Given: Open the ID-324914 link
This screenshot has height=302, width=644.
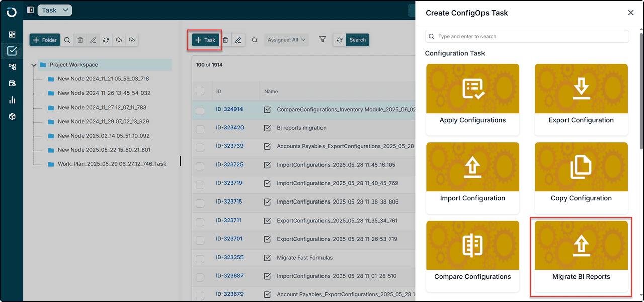Looking at the screenshot, I should pos(229,109).
